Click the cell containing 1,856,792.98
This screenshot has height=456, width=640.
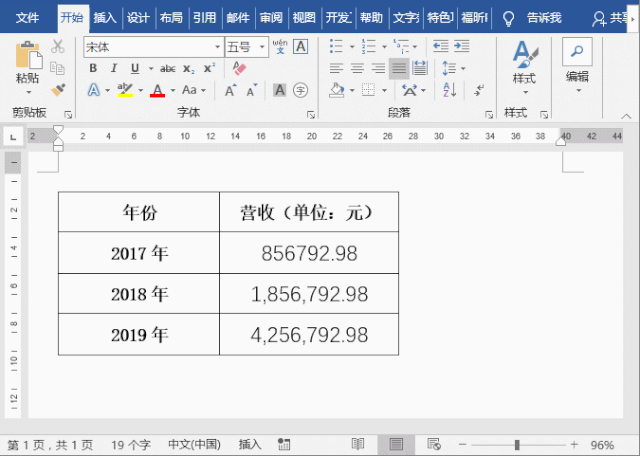[309, 294]
